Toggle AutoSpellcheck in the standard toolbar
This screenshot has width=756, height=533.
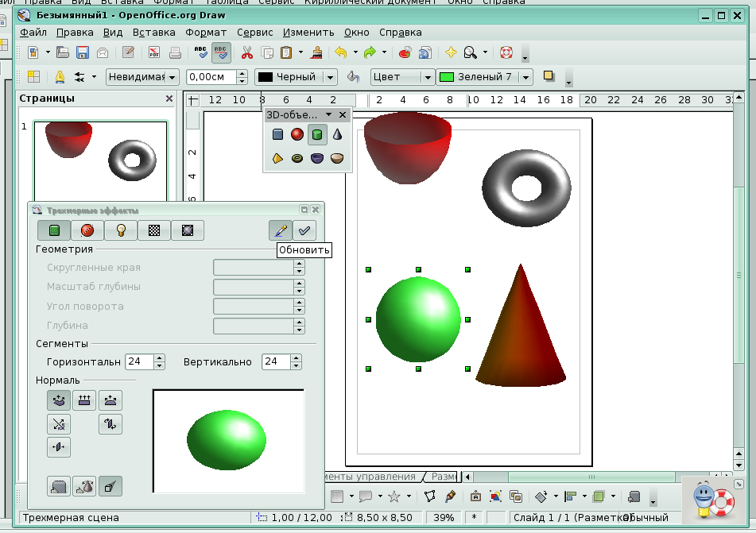(222, 53)
